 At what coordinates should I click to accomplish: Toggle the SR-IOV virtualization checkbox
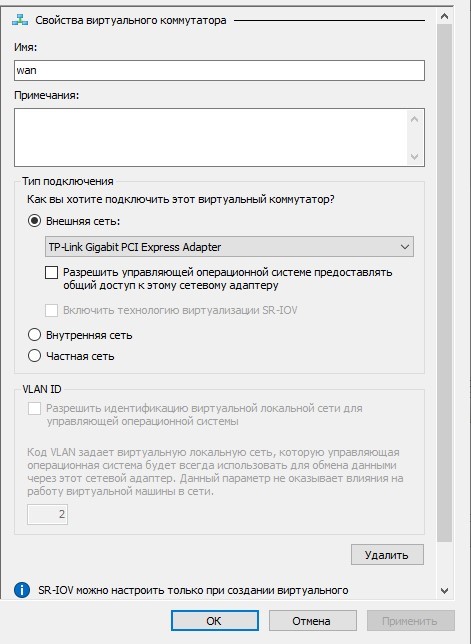(51, 310)
